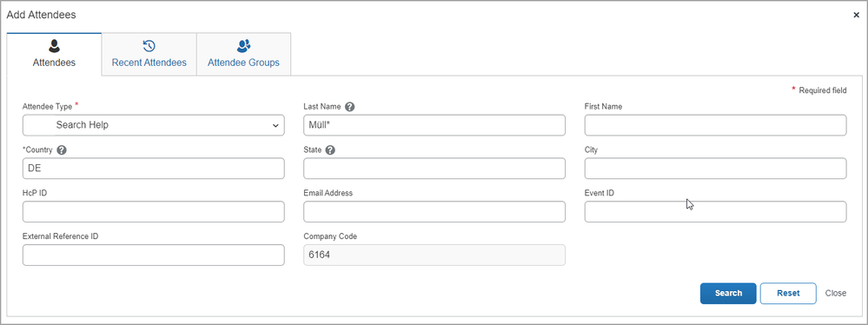Focus the State input field
Screen dimensions: 868x325
(434, 169)
